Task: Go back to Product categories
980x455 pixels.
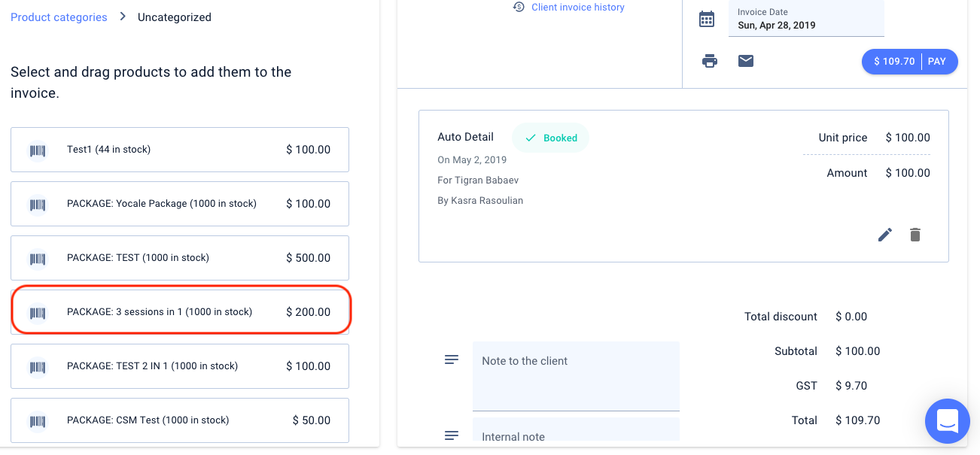Action: point(59,17)
